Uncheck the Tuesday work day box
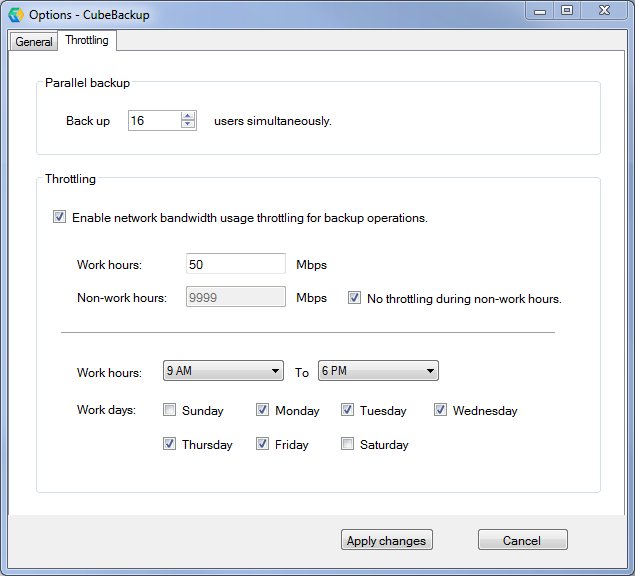The height and width of the screenshot is (576, 635). tap(347, 410)
